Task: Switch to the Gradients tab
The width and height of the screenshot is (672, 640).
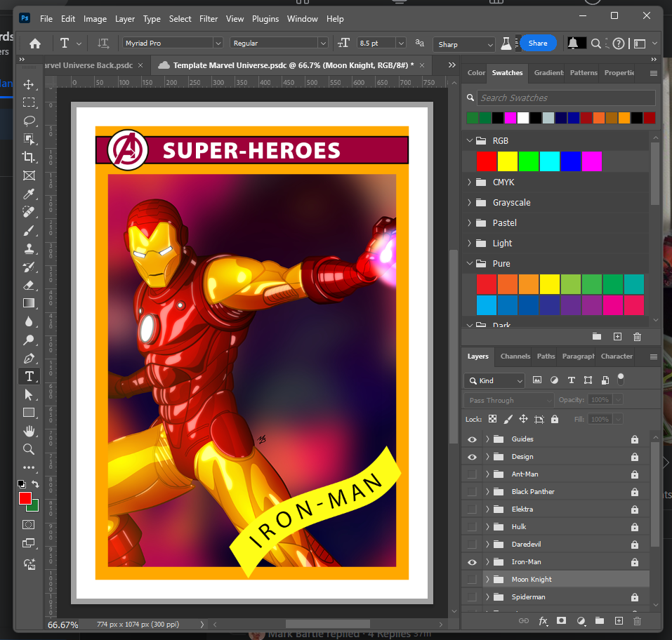Action: pos(548,73)
